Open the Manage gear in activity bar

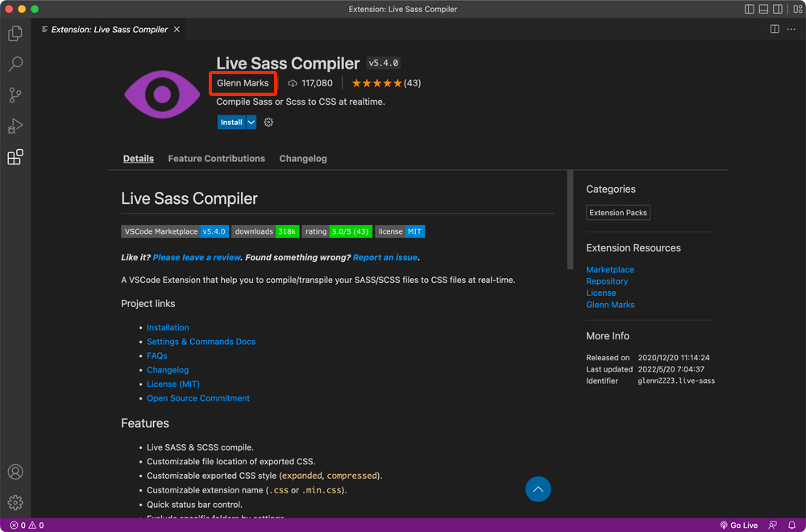pyautogui.click(x=15, y=502)
